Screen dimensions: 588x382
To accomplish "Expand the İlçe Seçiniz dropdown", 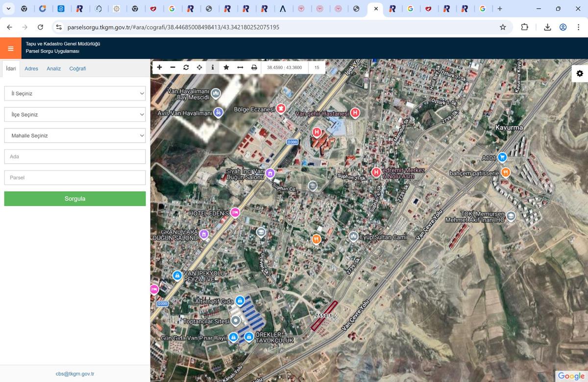I will click(x=75, y=114).
